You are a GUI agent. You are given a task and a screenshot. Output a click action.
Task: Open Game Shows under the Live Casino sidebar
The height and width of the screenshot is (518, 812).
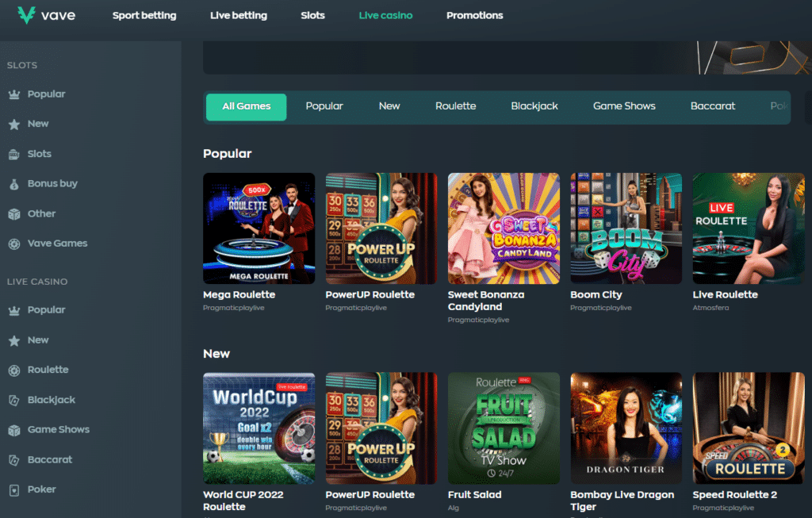coord(59,429)
